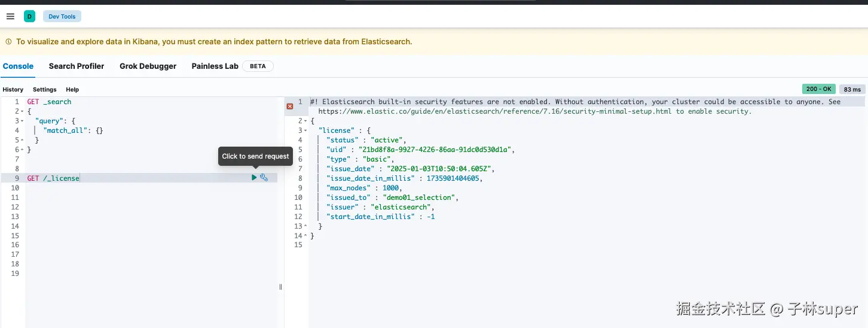The height and width of the screenshot is (328, 868).
Task: Open console Help
Action: (x=72, y=90)
